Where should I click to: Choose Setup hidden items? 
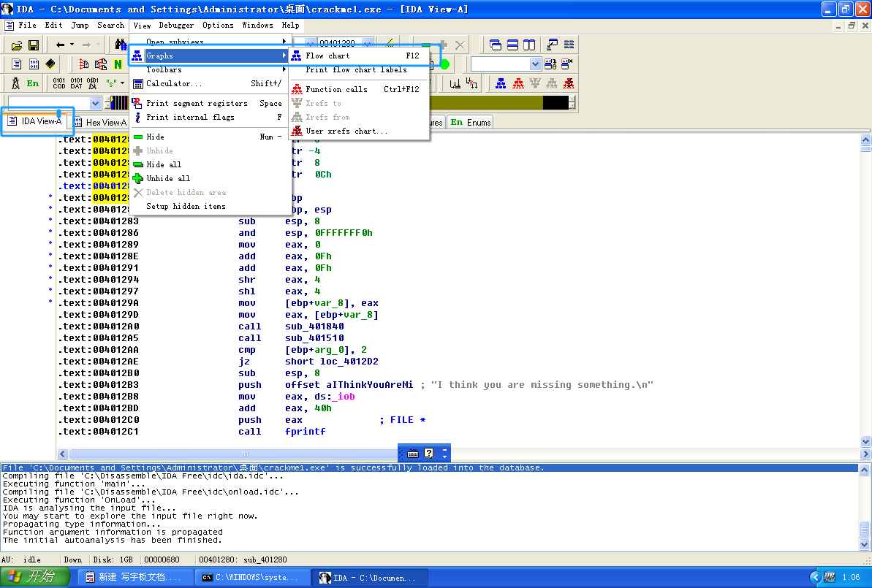211,206
